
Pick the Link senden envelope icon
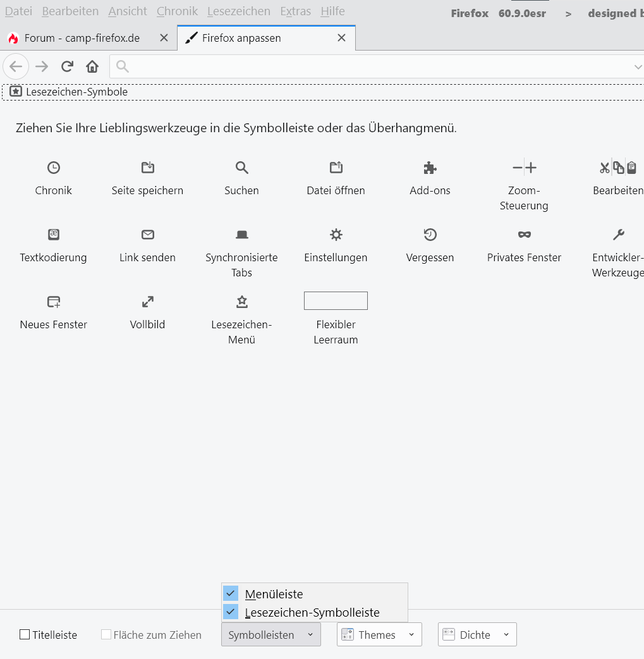pyautogui.click(x=147, y=235)
